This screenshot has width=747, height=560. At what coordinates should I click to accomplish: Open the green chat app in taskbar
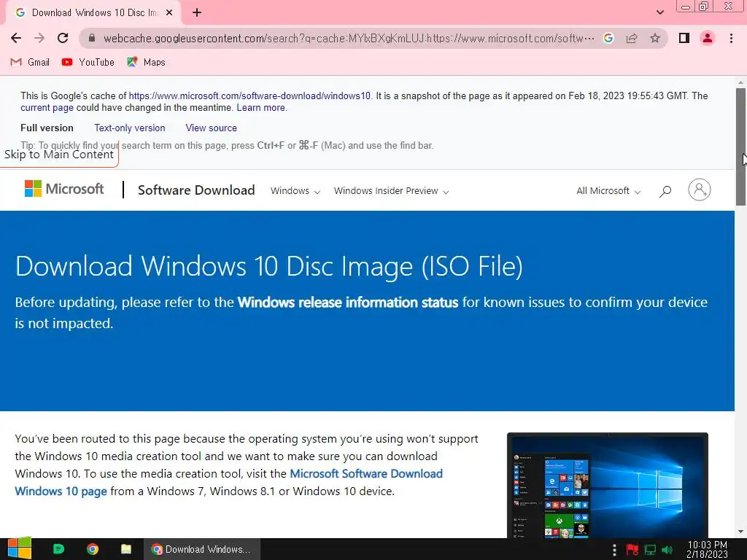click(x=58, y=549)
